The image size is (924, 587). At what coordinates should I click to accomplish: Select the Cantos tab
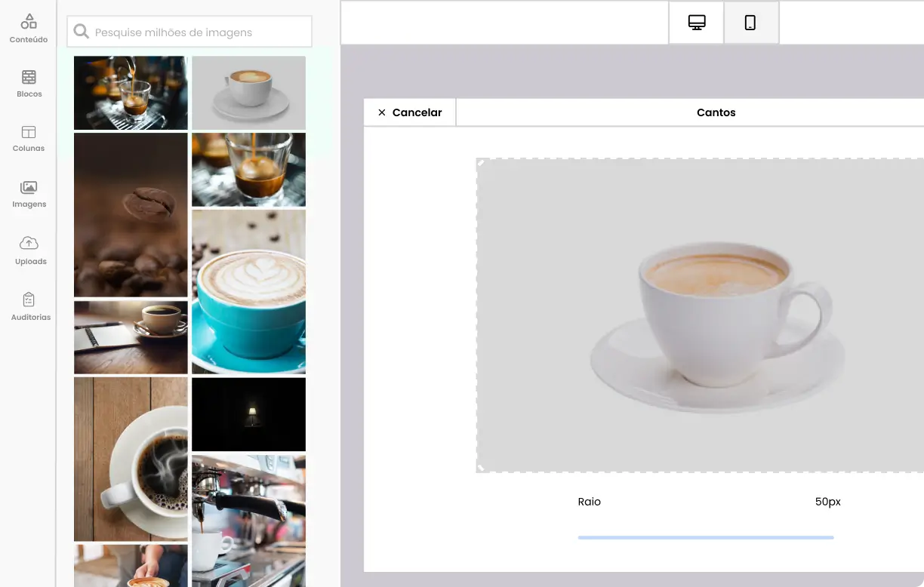tap(715, 112)
